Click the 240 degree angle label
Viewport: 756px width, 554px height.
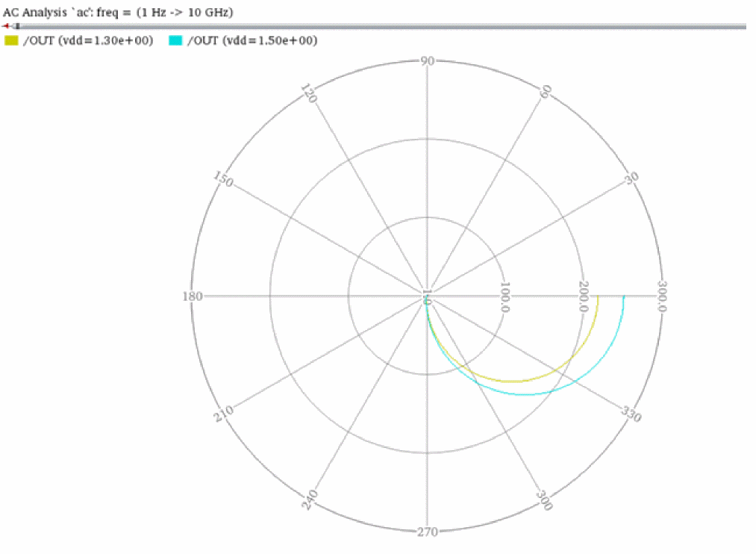click(309, 499)
